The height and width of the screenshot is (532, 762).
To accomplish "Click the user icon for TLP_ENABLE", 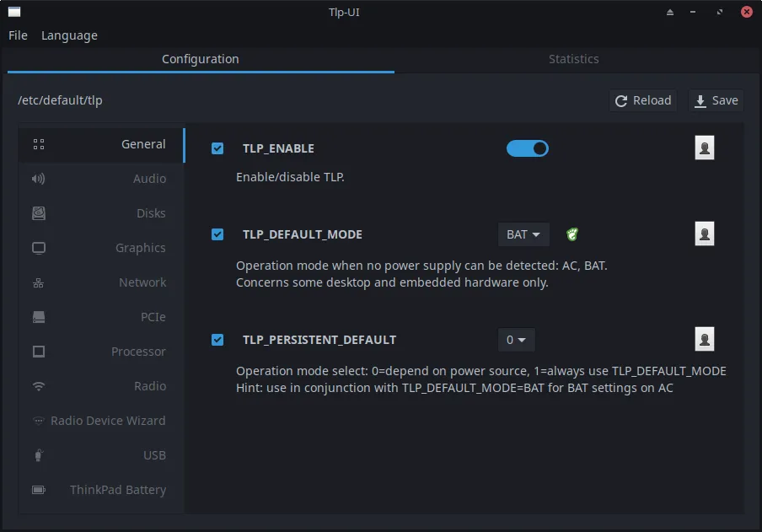I will coord(705,148).
